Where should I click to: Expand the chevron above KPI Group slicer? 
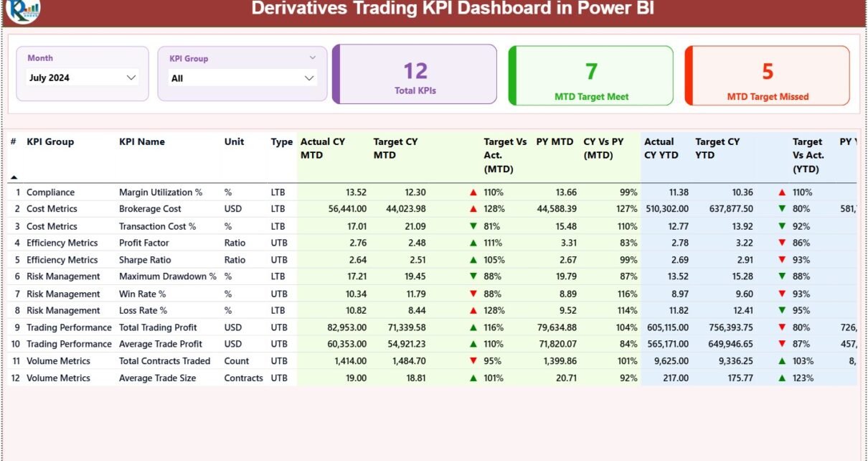312,57
